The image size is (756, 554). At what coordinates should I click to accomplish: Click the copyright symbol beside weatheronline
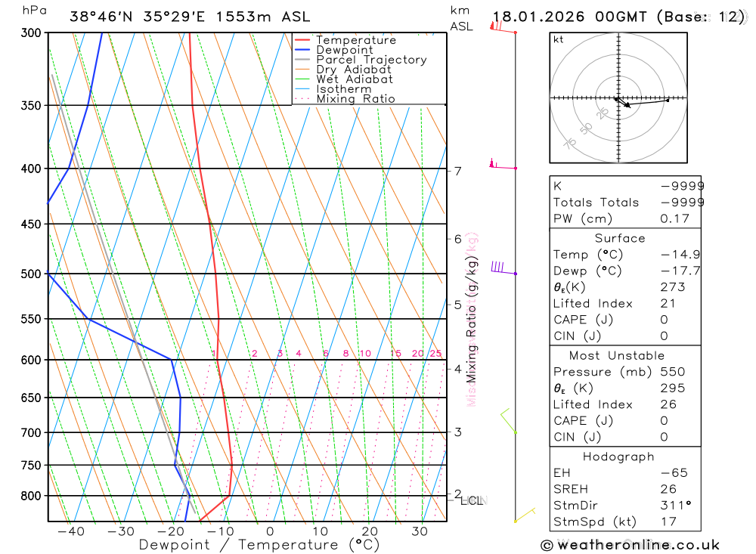(x=547, y=546)
